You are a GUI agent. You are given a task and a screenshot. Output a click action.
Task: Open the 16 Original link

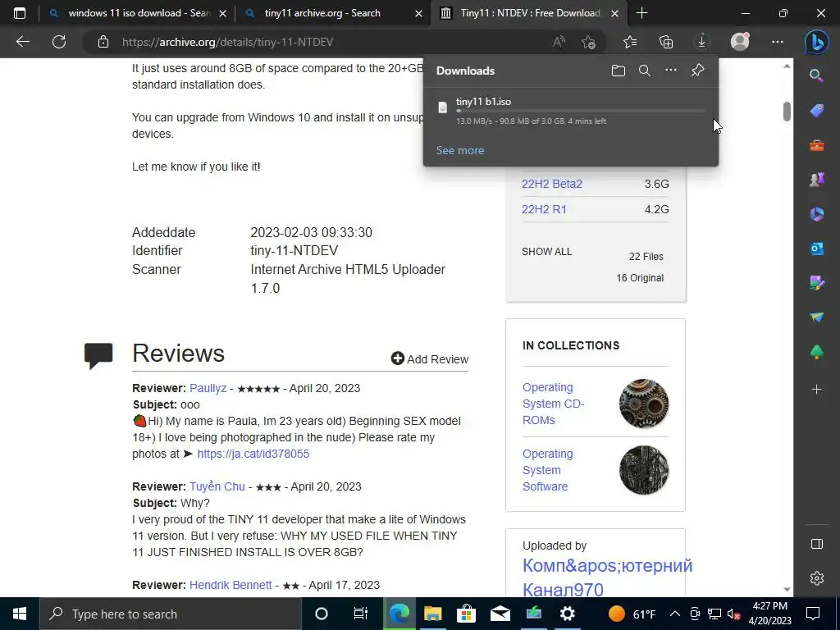click(640, 278)
